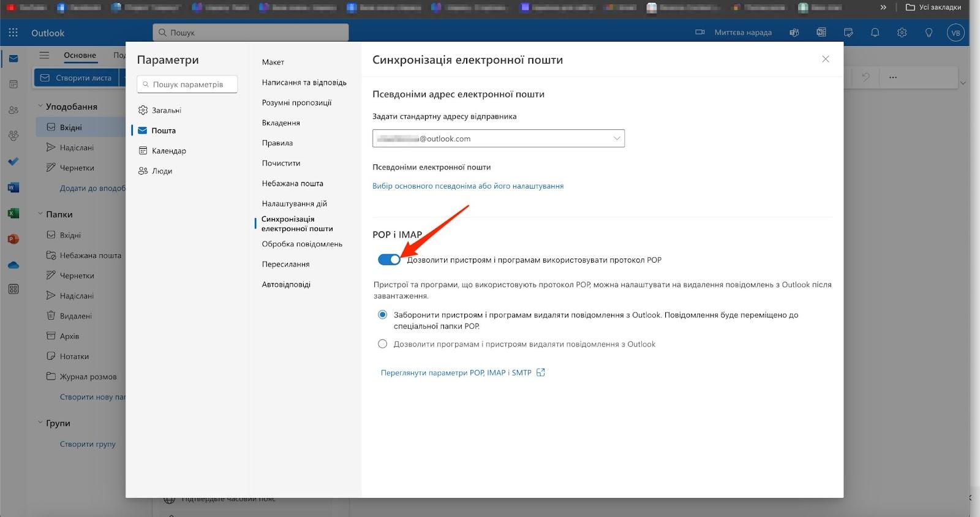Open Tips lightbulb icon in header
Screen dimensions: 980x517
pos(929,32)
